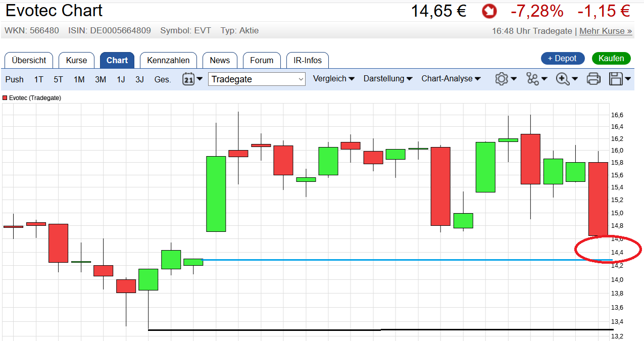Expand the arrow next to the calendar icon
The image size is (644, 341).
pos(200,79)
